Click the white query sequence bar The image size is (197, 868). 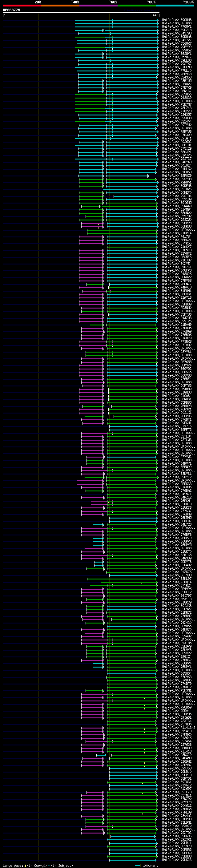pyautogui.click(x=81, y=13)
